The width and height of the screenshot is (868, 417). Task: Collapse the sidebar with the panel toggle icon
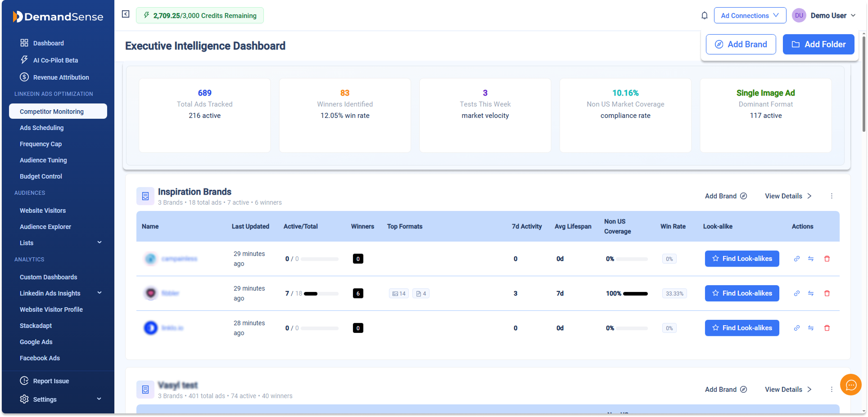126,14
